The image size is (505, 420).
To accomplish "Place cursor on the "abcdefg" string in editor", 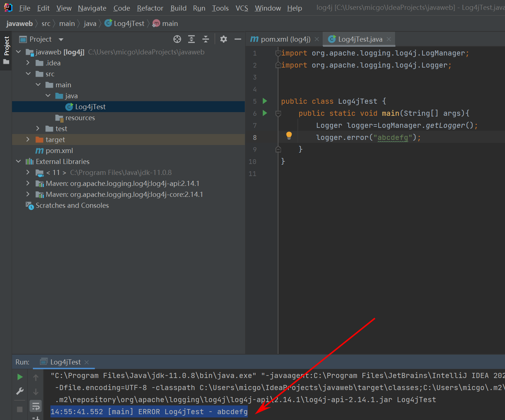I will coord(393,137).
